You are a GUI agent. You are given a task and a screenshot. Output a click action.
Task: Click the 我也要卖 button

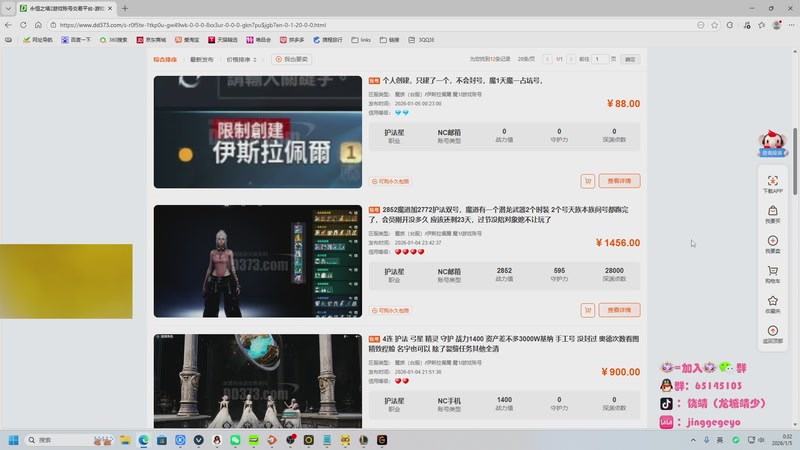(x=292, y=59)
